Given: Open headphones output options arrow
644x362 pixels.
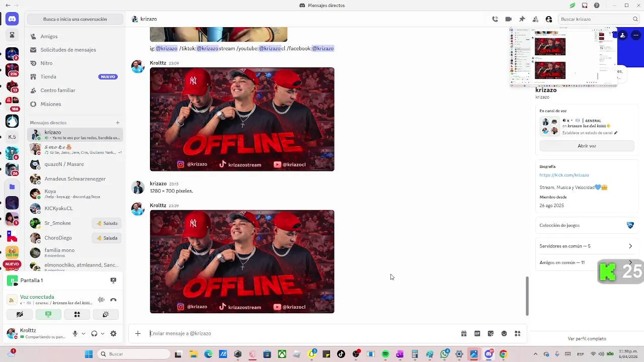Looking at the screenshot, I should [102, 333].
